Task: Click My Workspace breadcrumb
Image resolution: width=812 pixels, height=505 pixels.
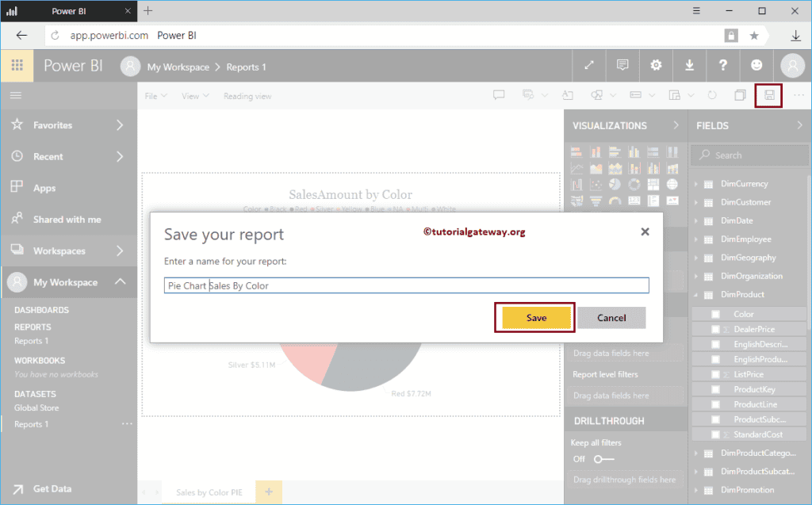Action: coord(178,67)
